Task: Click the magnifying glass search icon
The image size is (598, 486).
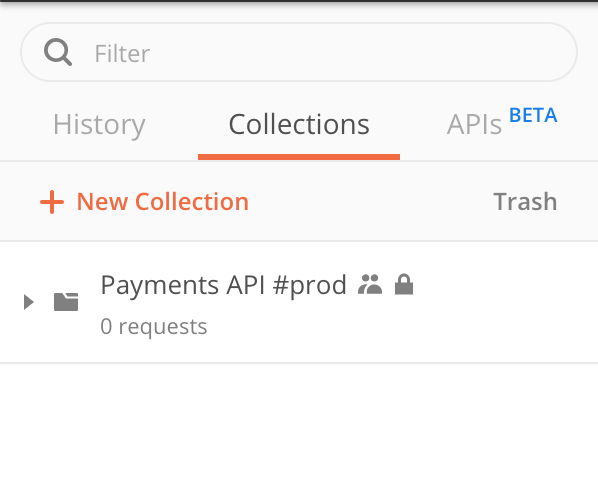Action: pyautogui.click(x=58, y=52)
